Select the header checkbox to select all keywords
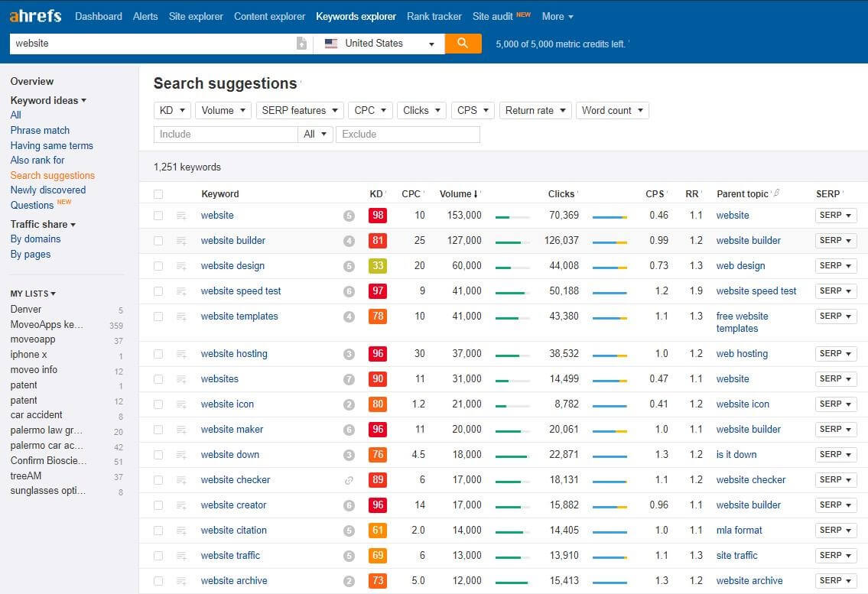868x594 pixels. [158, 193]
